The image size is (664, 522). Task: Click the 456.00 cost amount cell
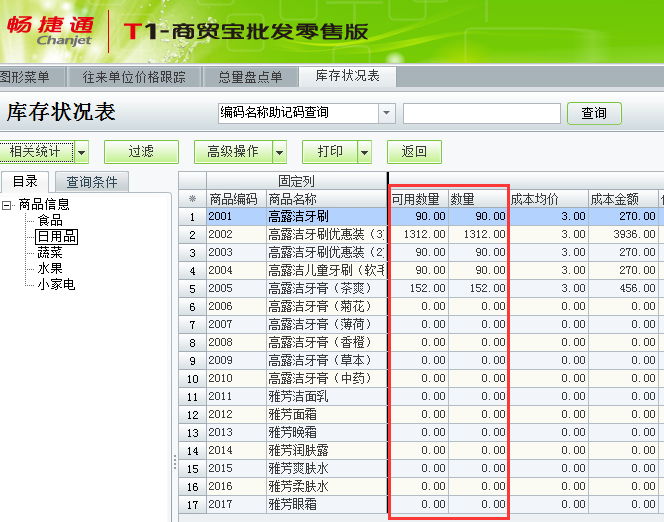(x=623, y=288)
